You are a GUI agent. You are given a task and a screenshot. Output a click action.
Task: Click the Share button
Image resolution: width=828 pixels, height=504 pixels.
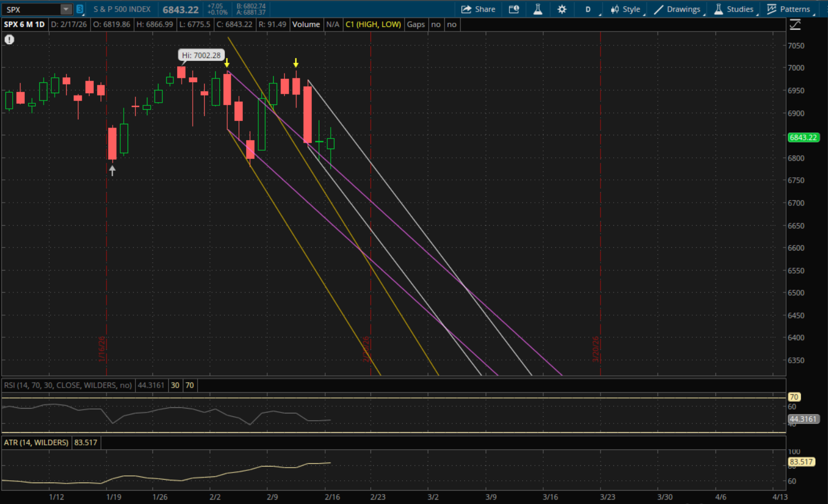[478, 9]
